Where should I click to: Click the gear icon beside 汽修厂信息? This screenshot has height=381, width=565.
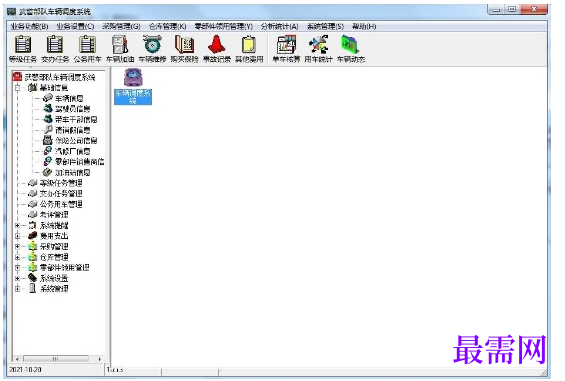[48, 151]
